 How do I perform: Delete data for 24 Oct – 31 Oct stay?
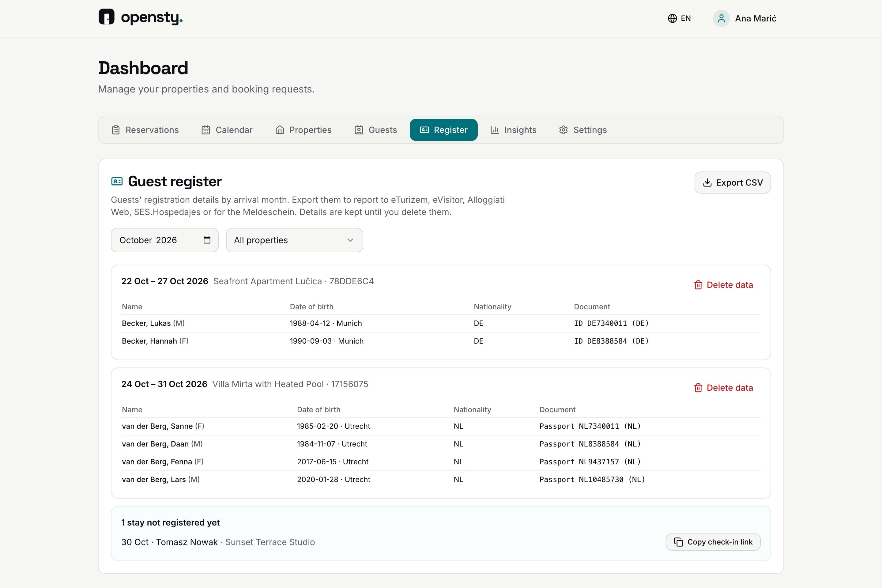click(x=723, y=388)
